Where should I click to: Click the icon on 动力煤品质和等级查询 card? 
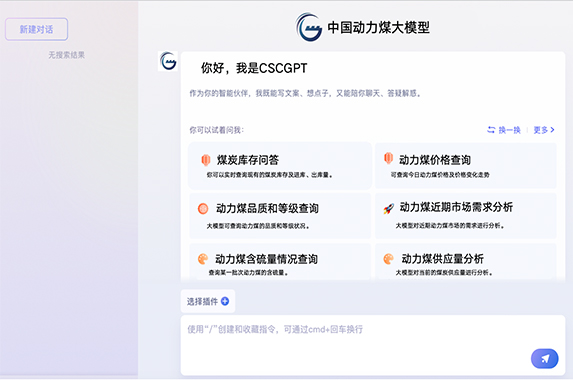[x=203, y=209]
